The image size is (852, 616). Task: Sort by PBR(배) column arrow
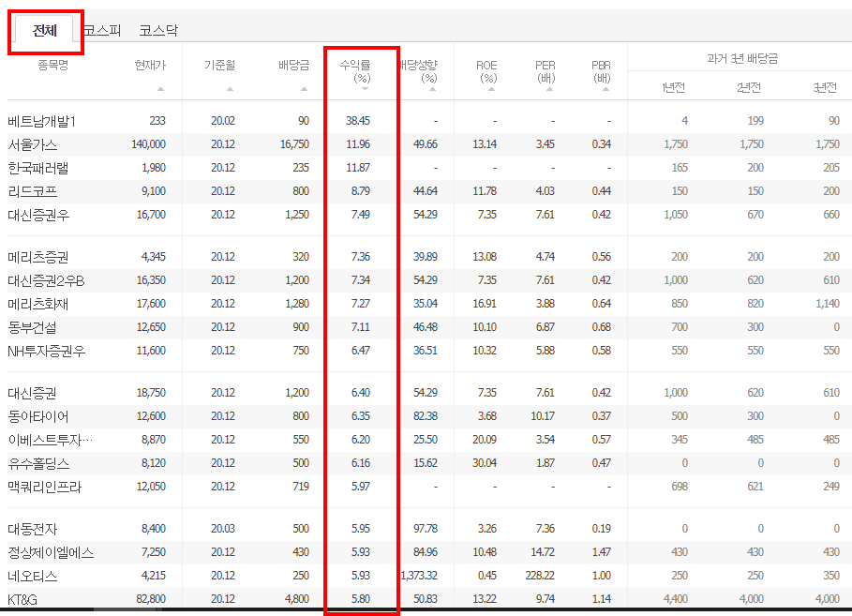click(605, 89)
